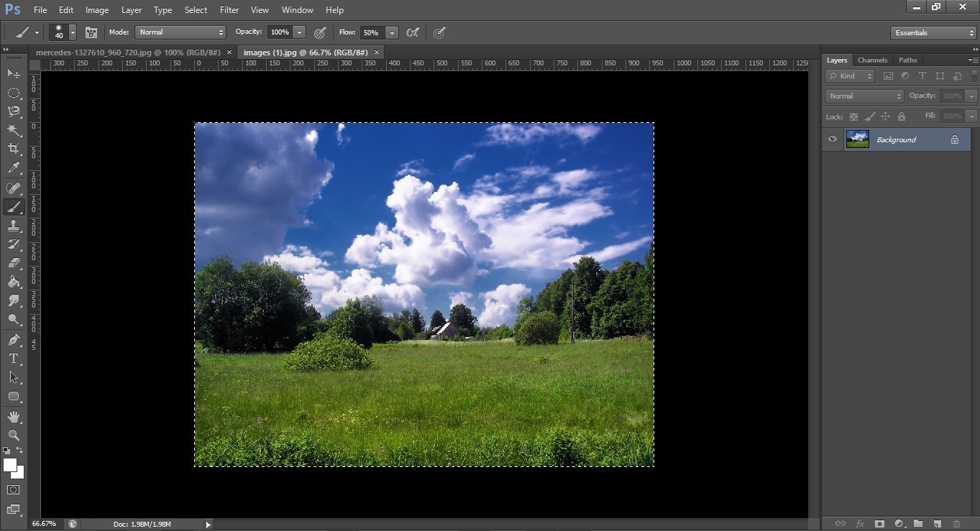Open the brush blend Mode dropdown

point(180,32)
